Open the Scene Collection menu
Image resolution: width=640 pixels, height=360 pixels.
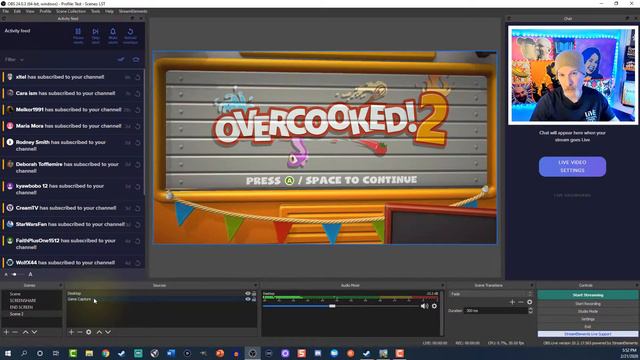71,11
